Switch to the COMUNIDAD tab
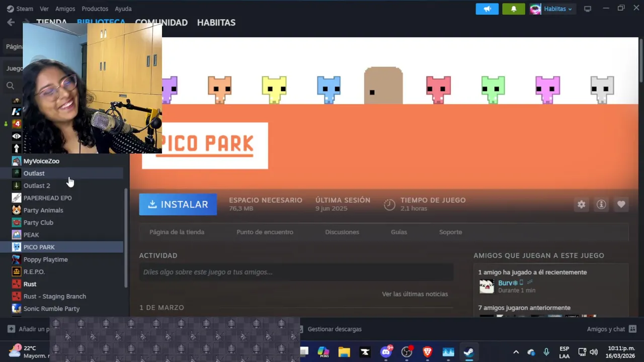Image resolution: width=644 pixels, height=362 pixels. click(161, 23)
